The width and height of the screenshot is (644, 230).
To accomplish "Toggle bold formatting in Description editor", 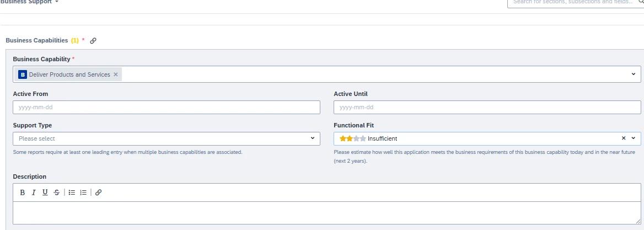I will coord(23,192).
